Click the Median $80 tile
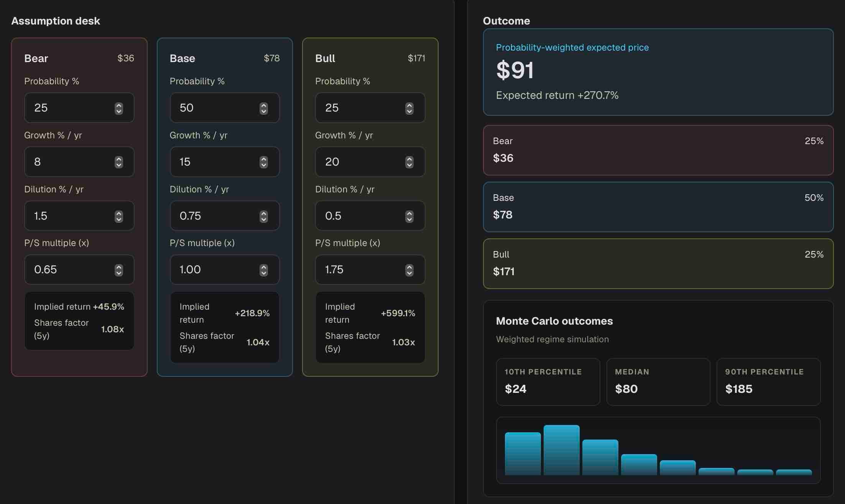Screen dimensions: 845x504 [x=658, y=382]
